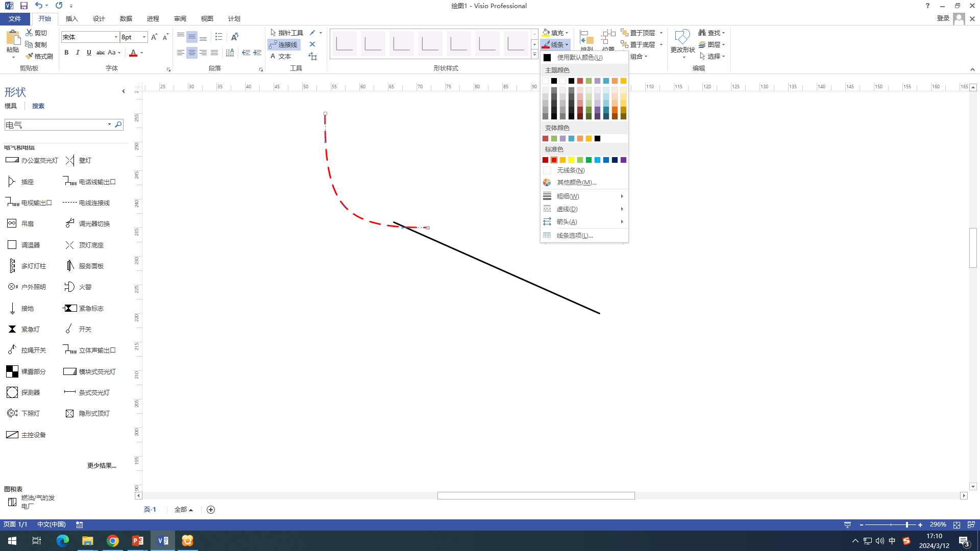The height and width of the screenshot is (551, 980).
Task: Select the Connector (连接线) tool
Action: [x=284, y=45]
